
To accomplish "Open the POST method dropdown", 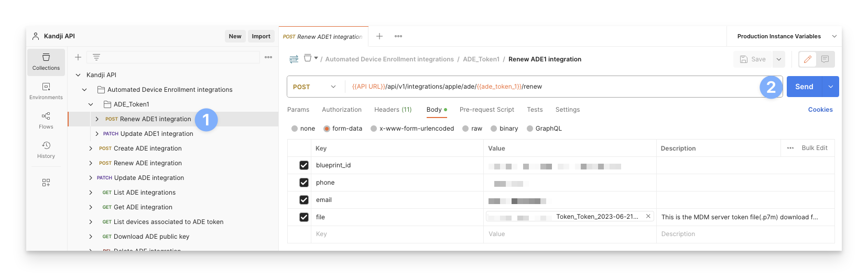I will click(314, 87).
